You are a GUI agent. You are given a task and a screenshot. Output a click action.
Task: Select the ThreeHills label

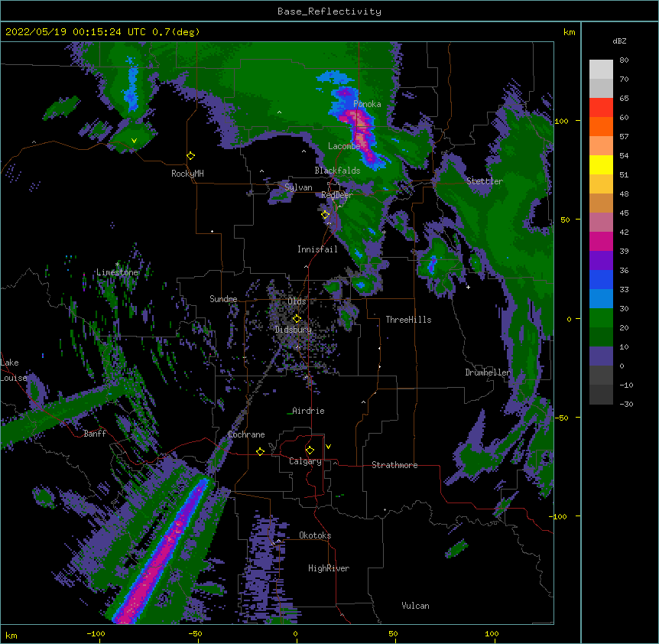(408, 320)
